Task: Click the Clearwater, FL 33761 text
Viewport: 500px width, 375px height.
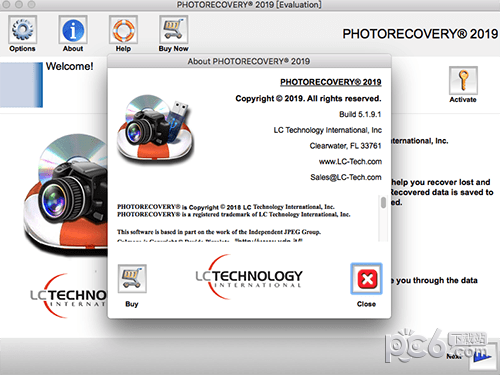Action: click(345, 146)
